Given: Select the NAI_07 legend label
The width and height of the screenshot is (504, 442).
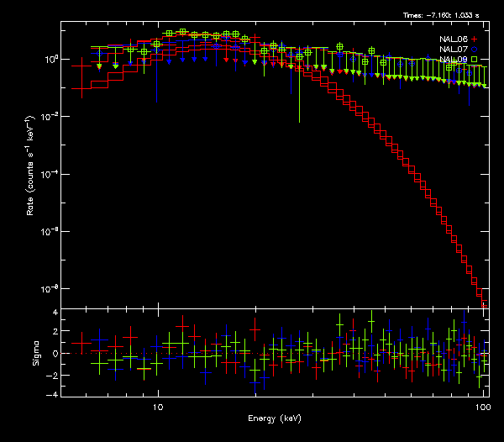Looking at the screenshot, I should click(x=454, y=50).
